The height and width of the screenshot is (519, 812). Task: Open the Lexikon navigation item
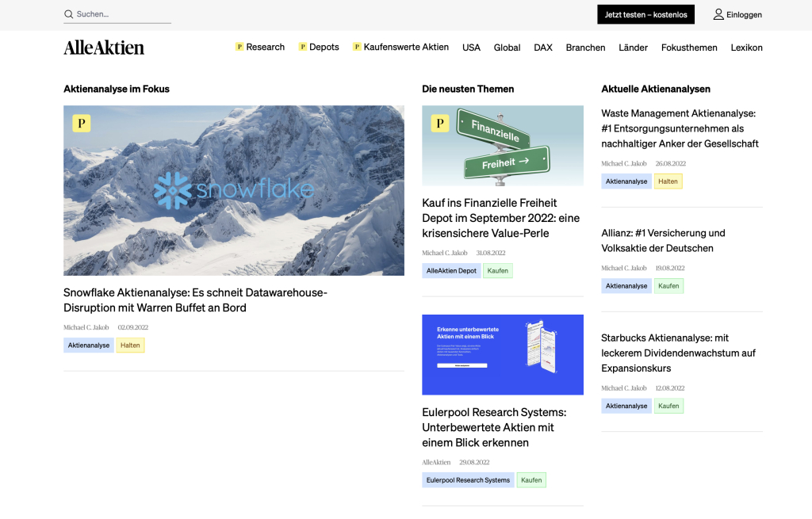click(x=746, y=48)
